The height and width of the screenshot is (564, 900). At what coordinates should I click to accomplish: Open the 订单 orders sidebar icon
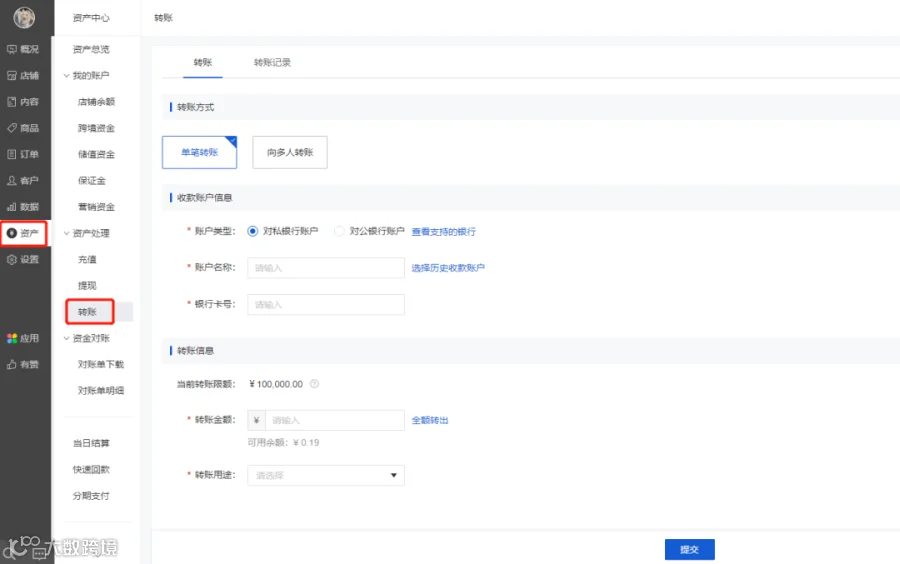(x=11, y=154)
